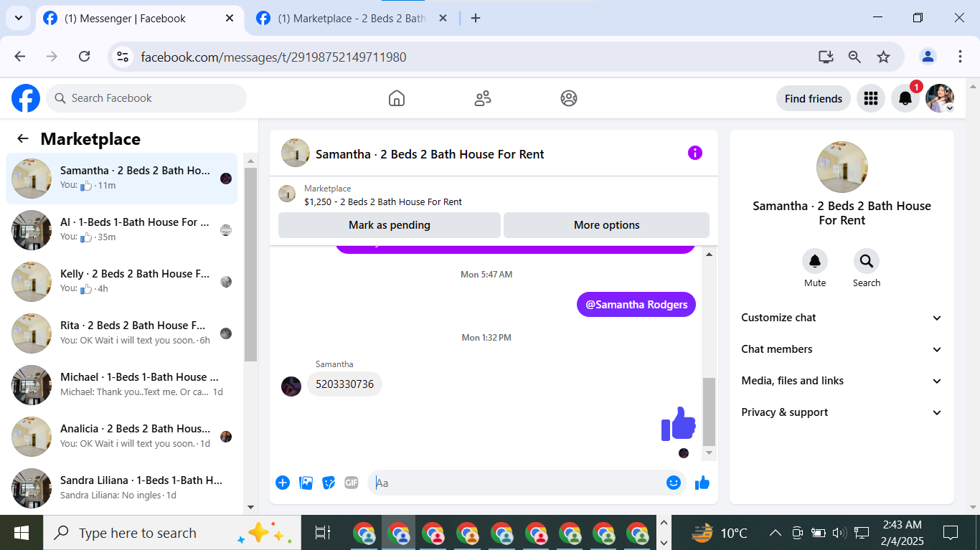Screen dimensions: 980x550
Task: Click the Facebook logo icon
Action: click(26, 98)
